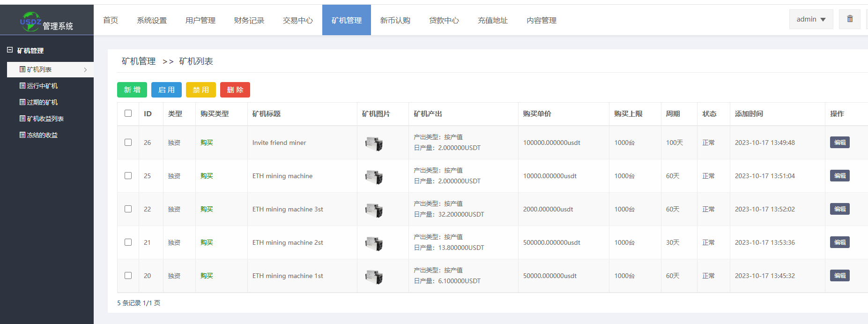This screenshot has height=324, width=868.
Task: Click 编辑 for Invite friend miner row
Action: (839, 143)
